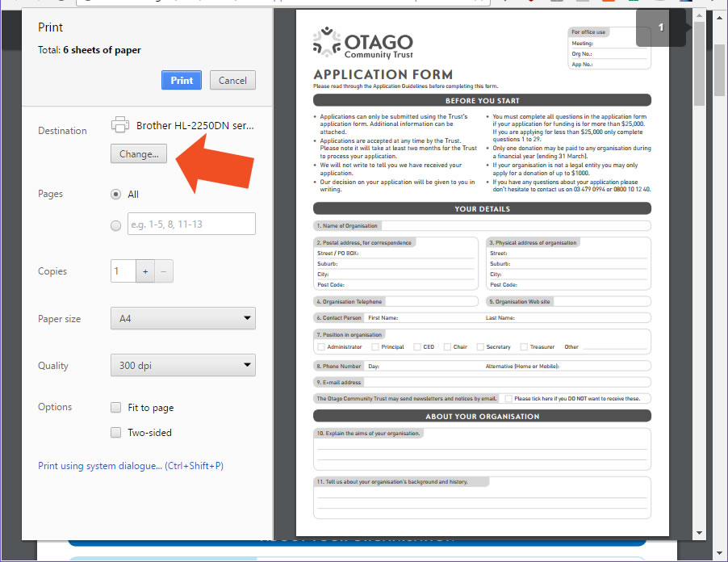Click the print preview scrollbar thumb
This screenshot has height=562, width=728.
click(698, 65)
